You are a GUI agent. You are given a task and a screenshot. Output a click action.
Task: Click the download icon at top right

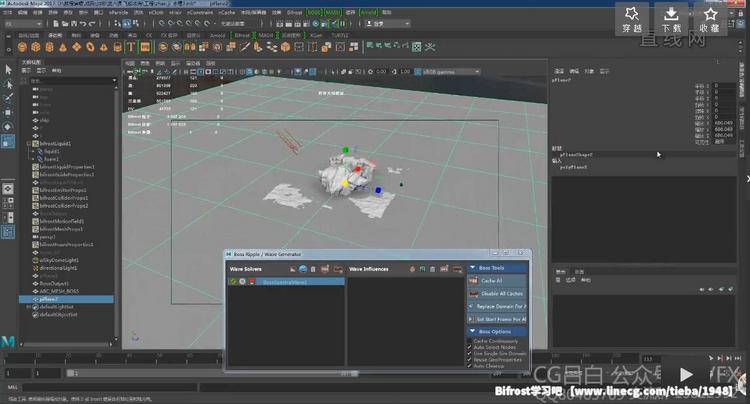point(671,19)
